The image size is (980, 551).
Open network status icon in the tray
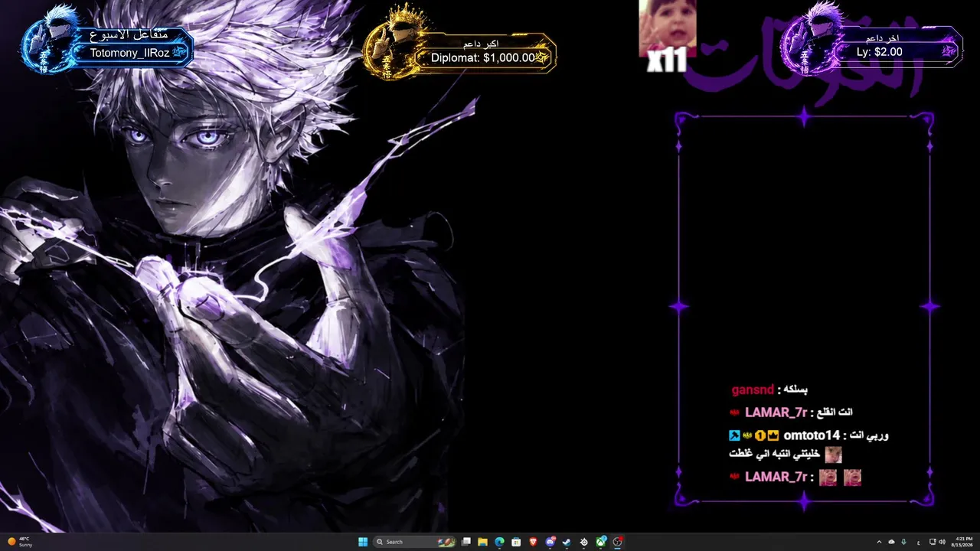point(932,542)
